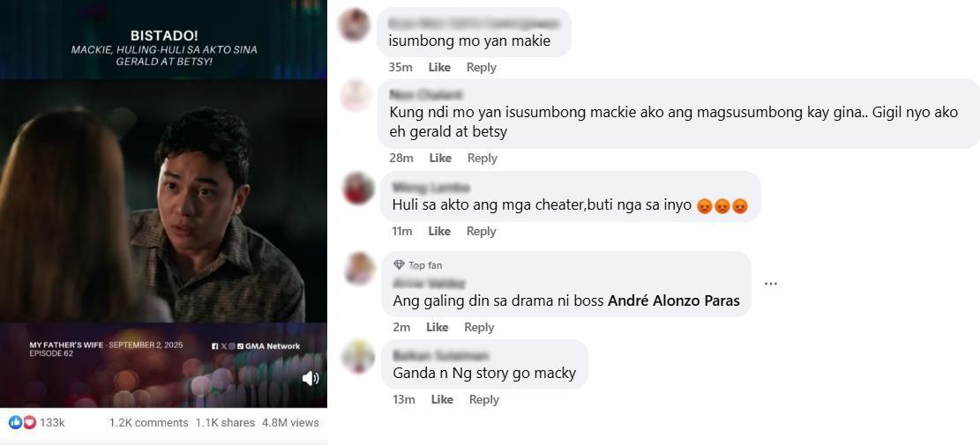Click the red heart reaction icon
Viewport: 980px width, 445px height.
(29, 423)
